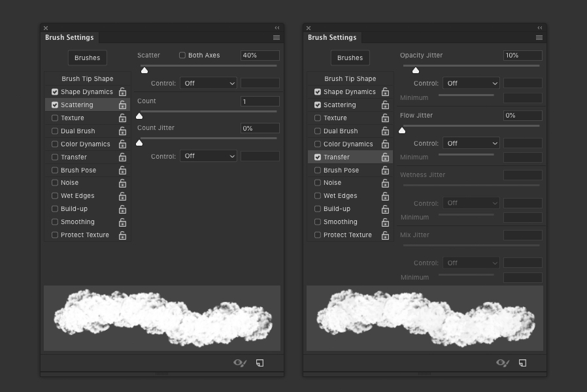The image size is (587, 392).
Task: Click Brush Pose lock icon in left panel
Action: coord(122,170)
